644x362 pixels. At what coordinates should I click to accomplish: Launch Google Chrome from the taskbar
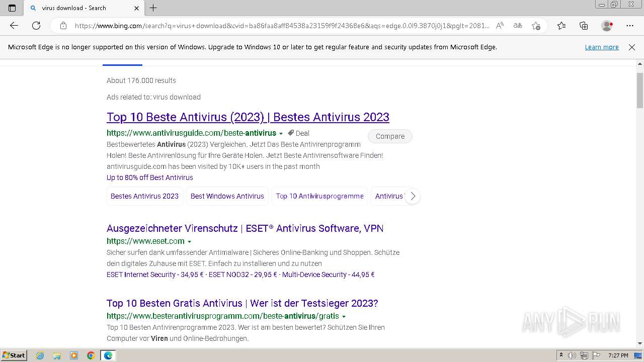coord(91,355)
